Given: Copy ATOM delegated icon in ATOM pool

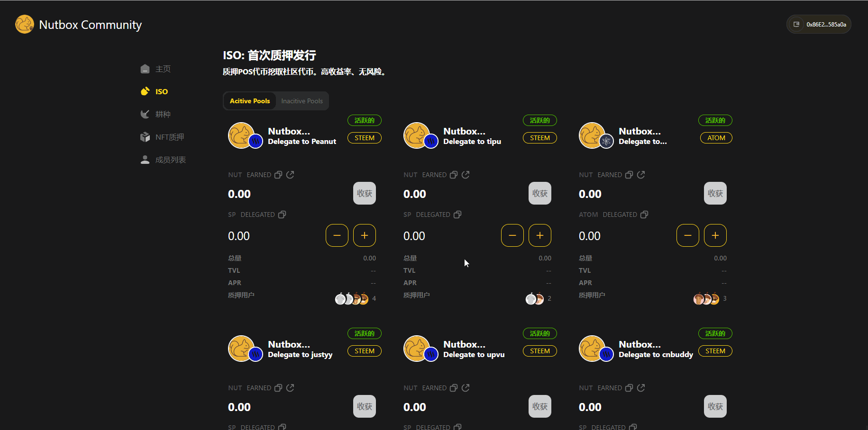Looking at the screenshot, I should pos(644,215).
